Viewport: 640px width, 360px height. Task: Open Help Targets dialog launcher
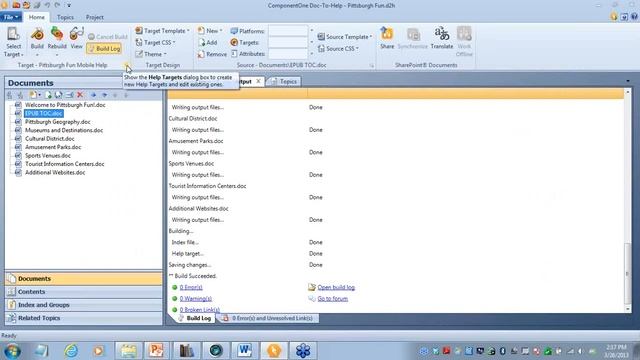127,65
